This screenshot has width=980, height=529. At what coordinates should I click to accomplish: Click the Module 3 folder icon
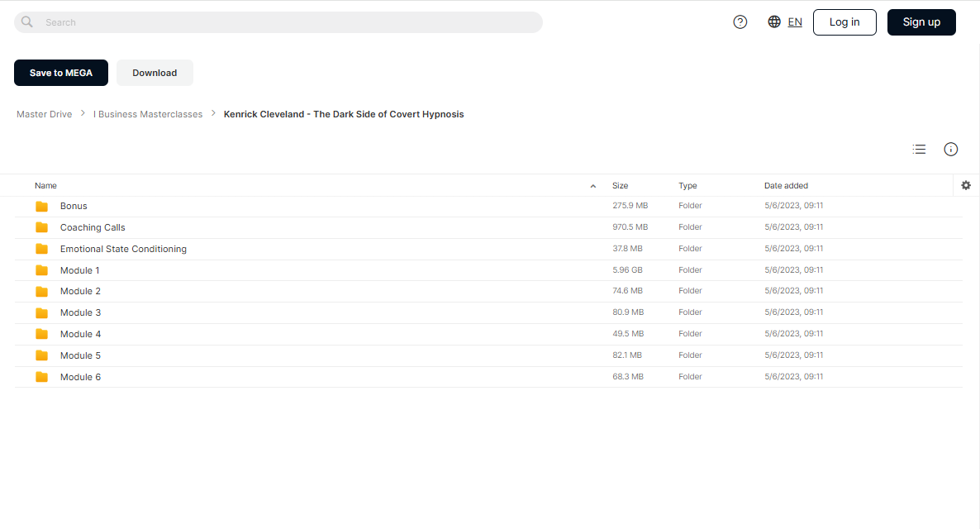(x=42, y=312)
